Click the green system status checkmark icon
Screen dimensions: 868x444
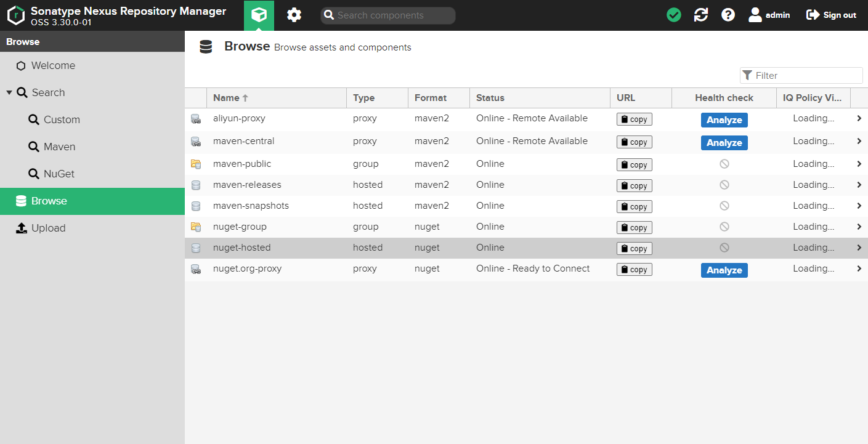pos(673,15)
